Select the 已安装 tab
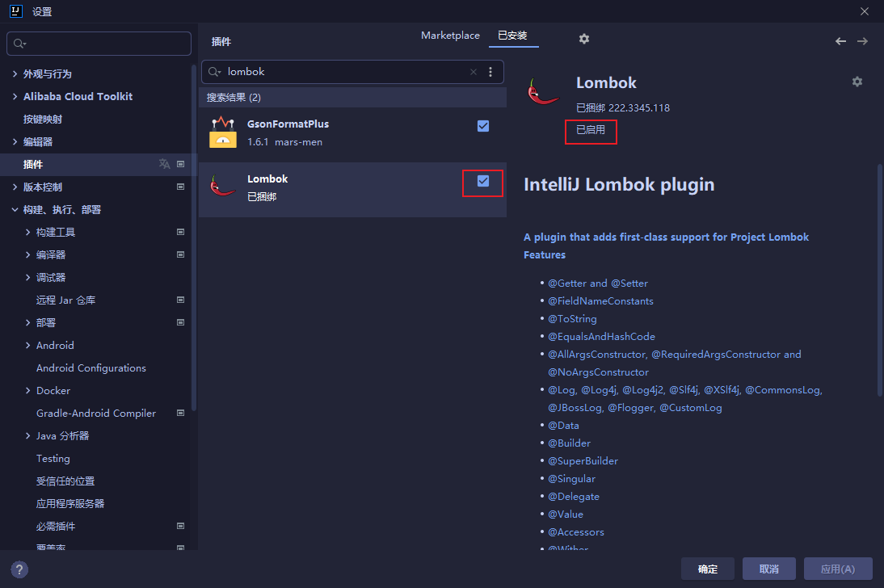The height and width of the screenshot is (588, 884). (514, 35)
